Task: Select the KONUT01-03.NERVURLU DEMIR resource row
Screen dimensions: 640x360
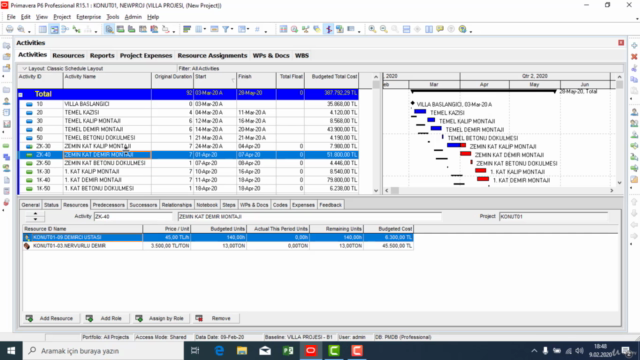Action: coord(218,246)
